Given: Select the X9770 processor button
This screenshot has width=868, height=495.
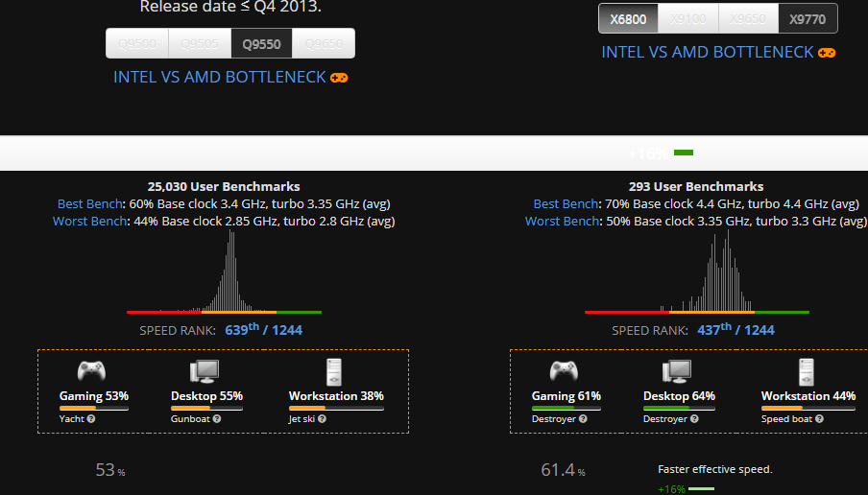Looking at the screenshot, I should point(808,19).
